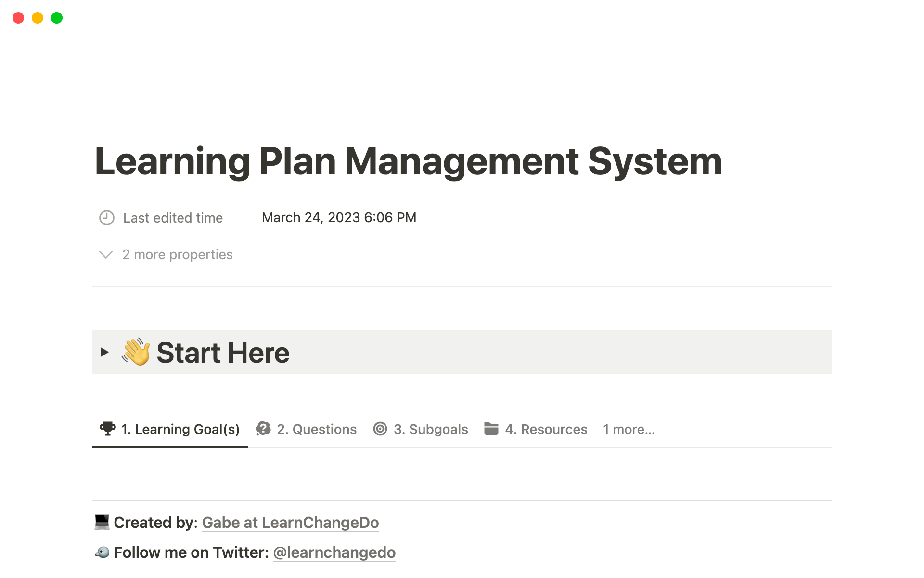Click the folder icon beside Resources
This screenshot has width=924, height=578.
click(491, 429)
